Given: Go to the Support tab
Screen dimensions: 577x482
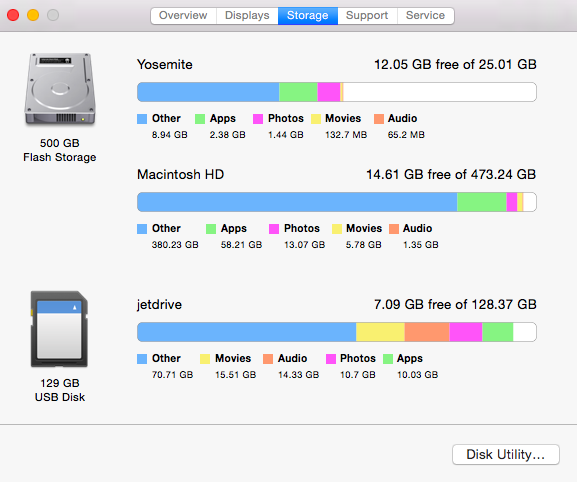Looking at the screenshot, I should point(367,16).
